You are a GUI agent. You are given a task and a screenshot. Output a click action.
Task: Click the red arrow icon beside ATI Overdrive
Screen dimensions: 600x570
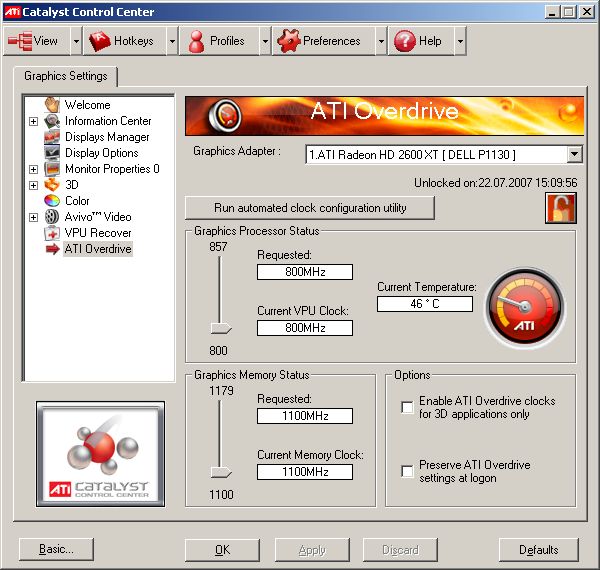pos(52,249)
